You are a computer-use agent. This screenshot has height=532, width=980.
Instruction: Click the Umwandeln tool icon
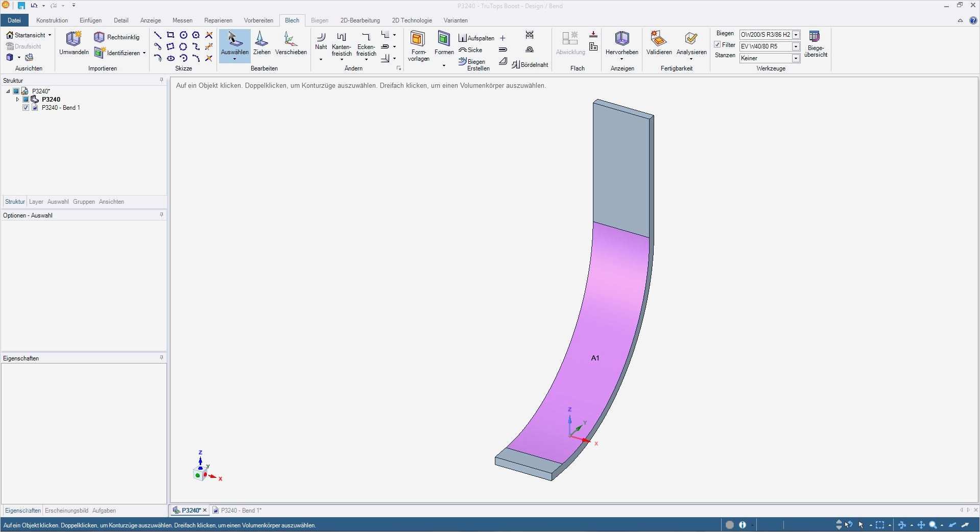click(x=74, y=39)
